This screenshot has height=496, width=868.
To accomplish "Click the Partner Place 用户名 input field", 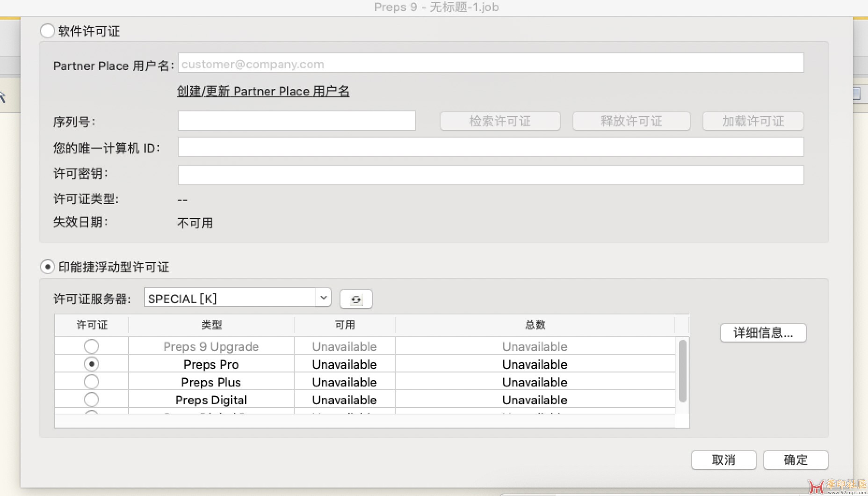I will [x=491, y=63].
